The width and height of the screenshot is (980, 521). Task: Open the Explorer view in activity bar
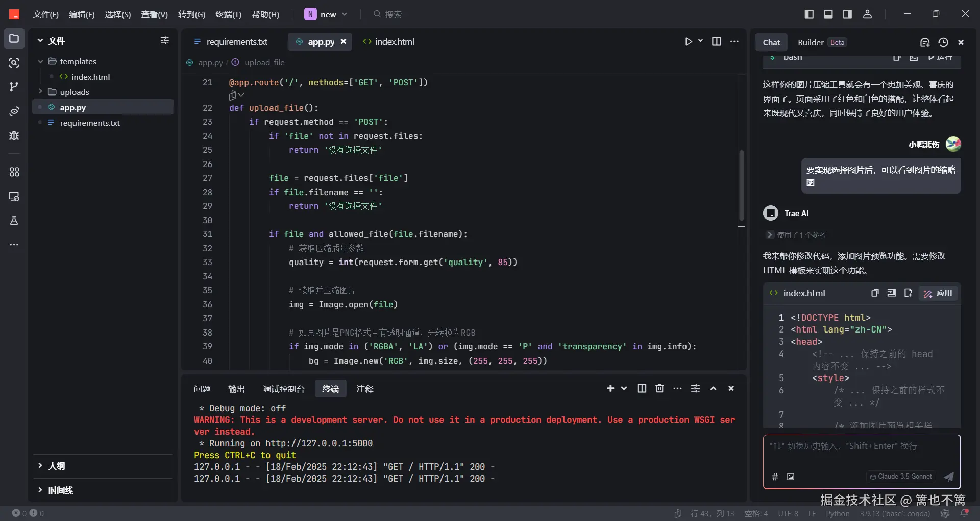point(14,39)
